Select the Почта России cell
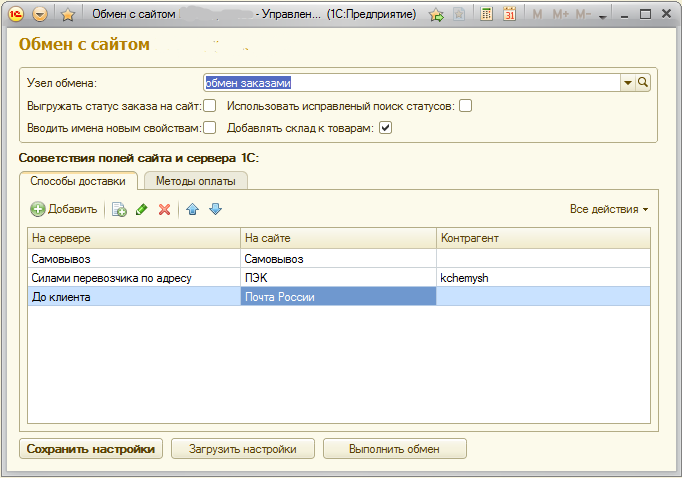The image size is (682, 478). pyautogui.click(x=338, y=297)
